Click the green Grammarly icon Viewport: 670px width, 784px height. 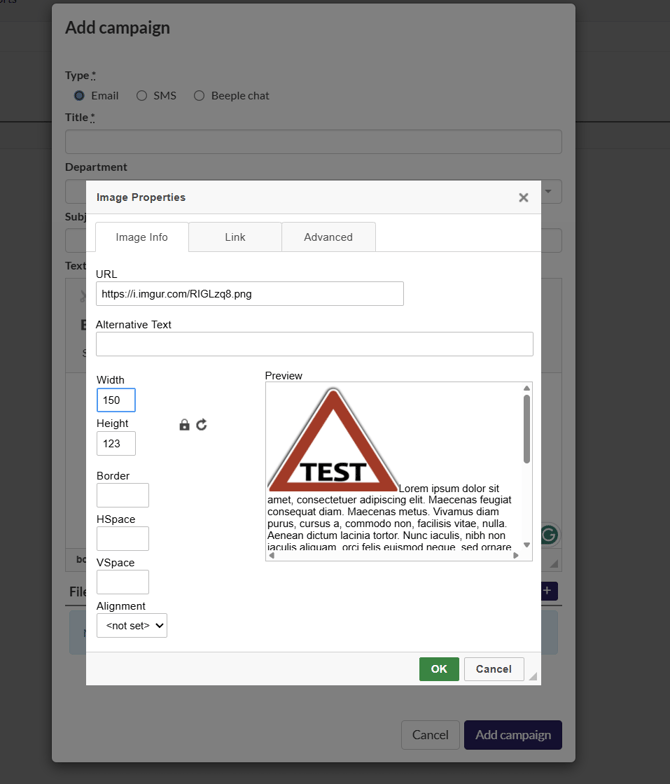(548, 535)
